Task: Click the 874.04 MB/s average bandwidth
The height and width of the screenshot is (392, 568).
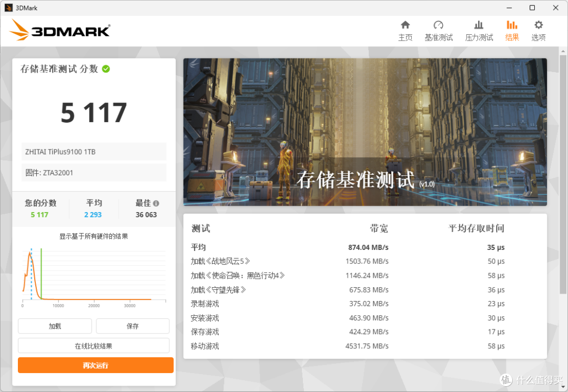Action: pyautogui.click(x=368, y=247)
